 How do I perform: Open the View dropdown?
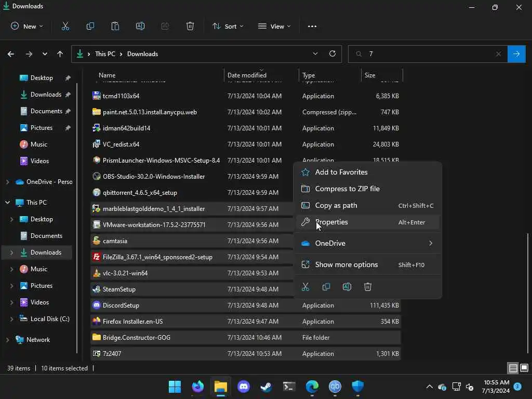pyautogui.click(x=274, y=26)
